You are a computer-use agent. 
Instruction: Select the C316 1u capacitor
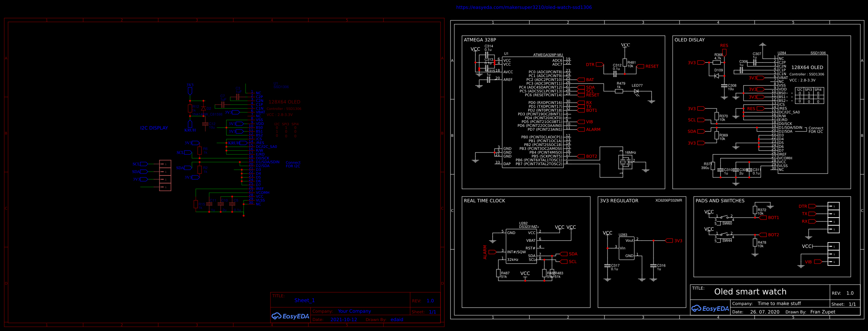coord(653,265)
